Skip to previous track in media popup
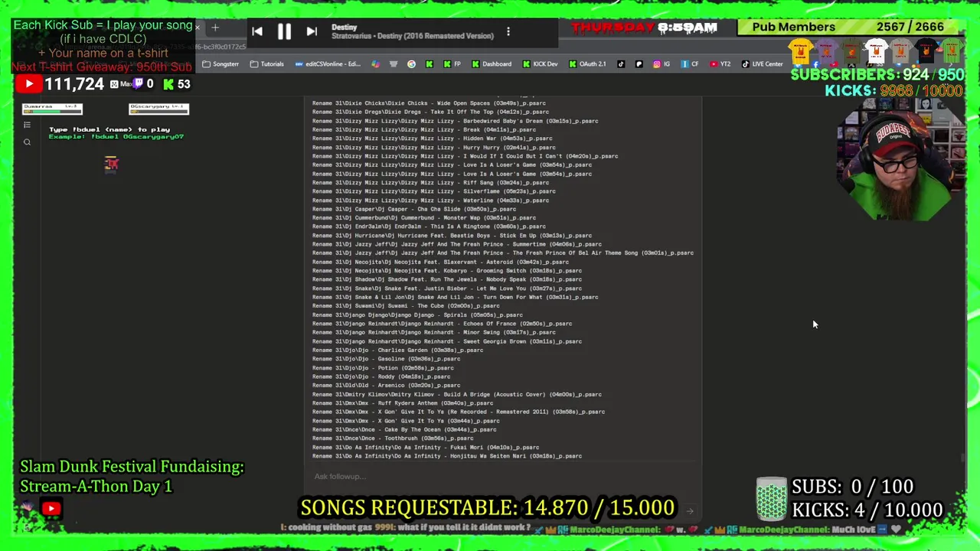980x551 pixels. (x=257, y=32)
